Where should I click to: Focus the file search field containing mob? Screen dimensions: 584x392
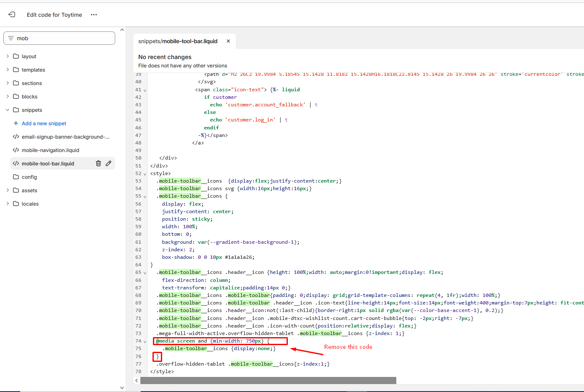pyautogui.click(x=59, y=38)
